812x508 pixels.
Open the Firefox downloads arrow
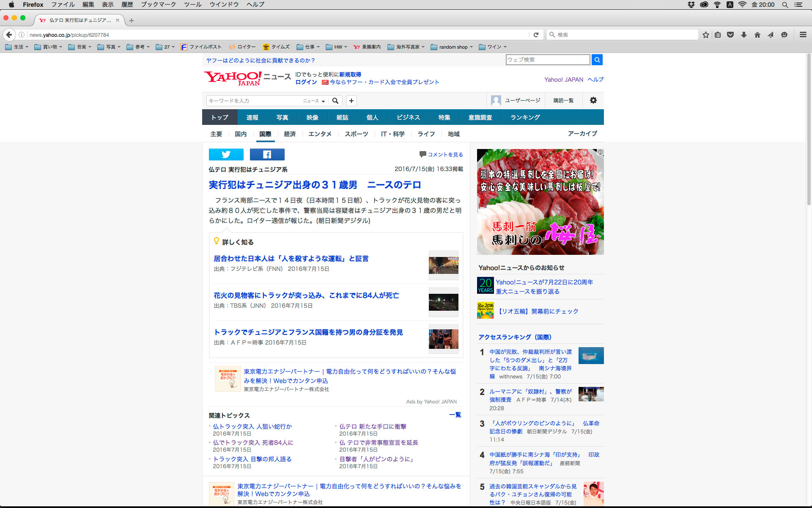point(743,35)
